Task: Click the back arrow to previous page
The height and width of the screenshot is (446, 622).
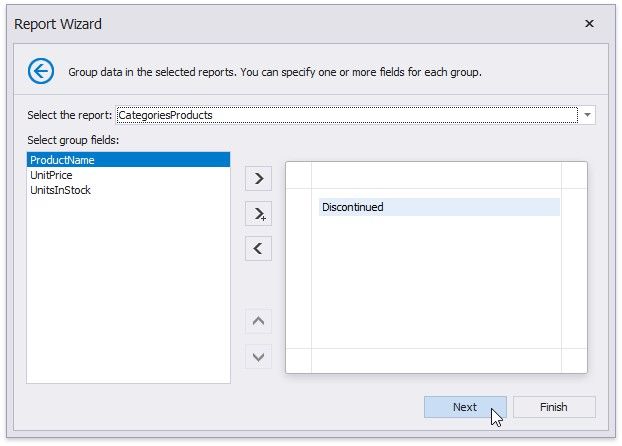Action: click(41, 71)
